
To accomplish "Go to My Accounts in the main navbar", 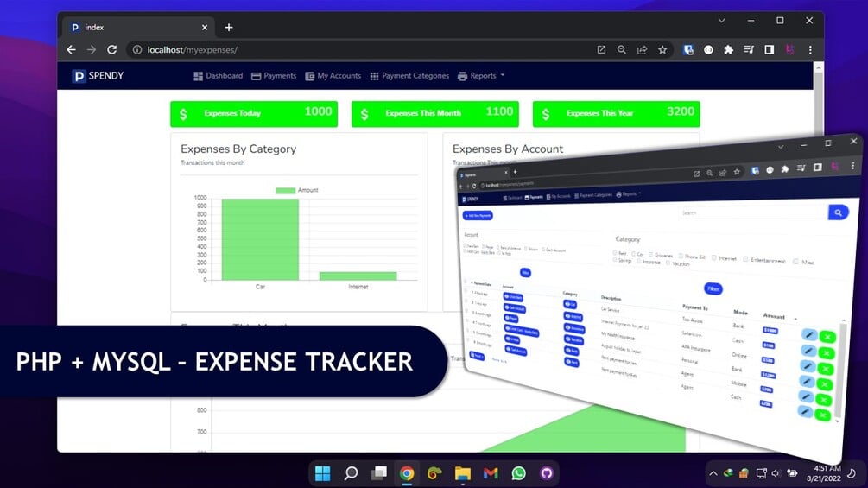I will (x=333, y=76).
